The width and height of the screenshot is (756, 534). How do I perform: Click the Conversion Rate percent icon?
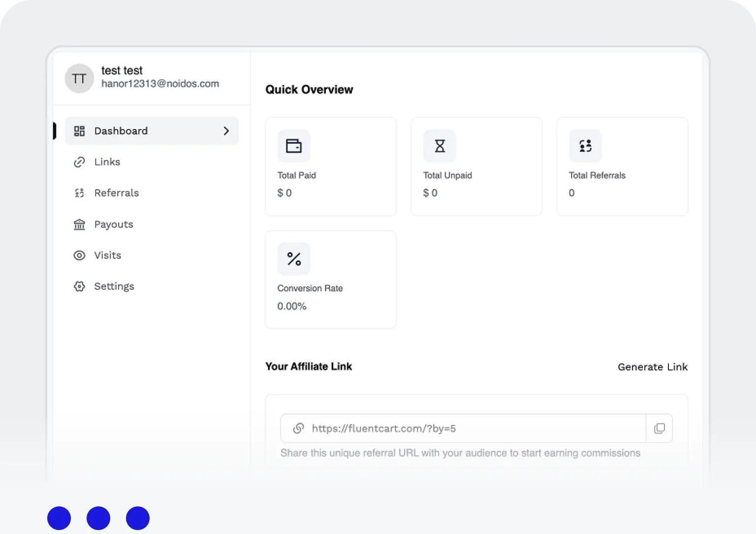tap(294, 259)
